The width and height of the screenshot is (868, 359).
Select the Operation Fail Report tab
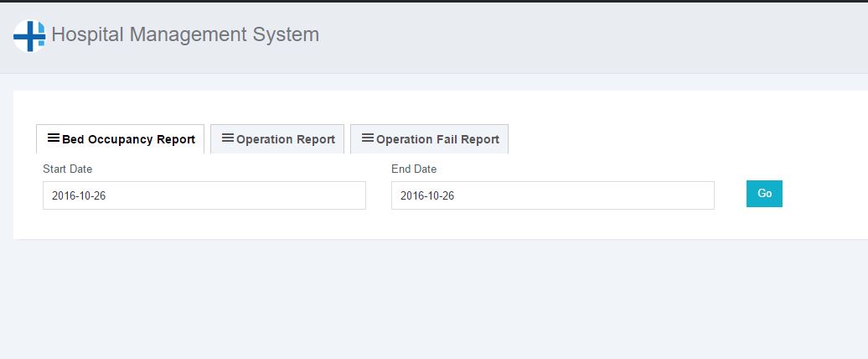click(437, 140)
